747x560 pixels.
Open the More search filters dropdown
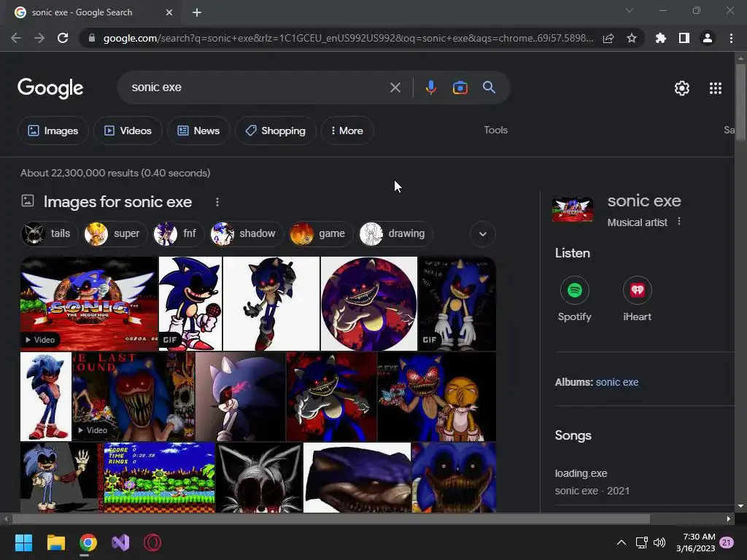(x=347, y=131)
